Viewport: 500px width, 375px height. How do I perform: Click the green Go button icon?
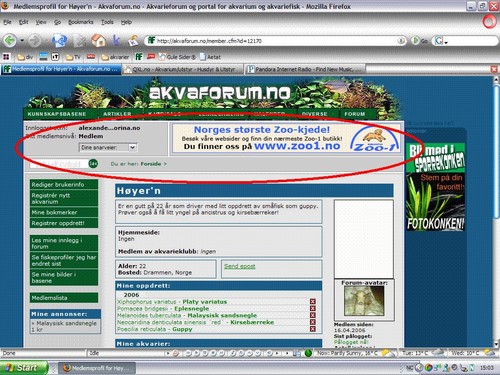pos(415,41)
